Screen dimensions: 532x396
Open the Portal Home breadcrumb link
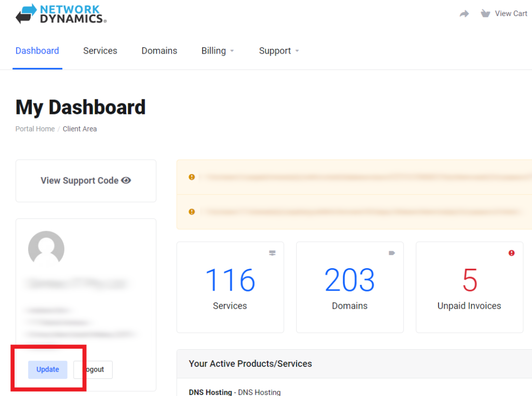click(x=35, y=129)
